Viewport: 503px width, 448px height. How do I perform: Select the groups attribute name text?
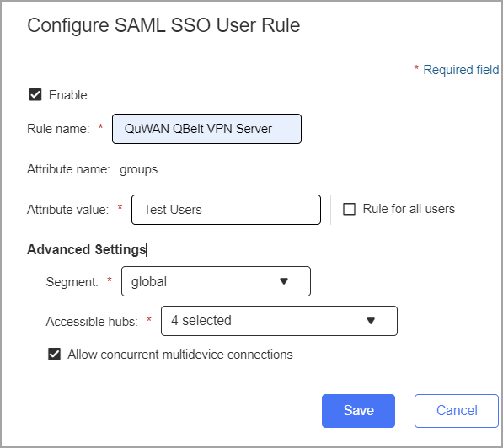[138, 169]
